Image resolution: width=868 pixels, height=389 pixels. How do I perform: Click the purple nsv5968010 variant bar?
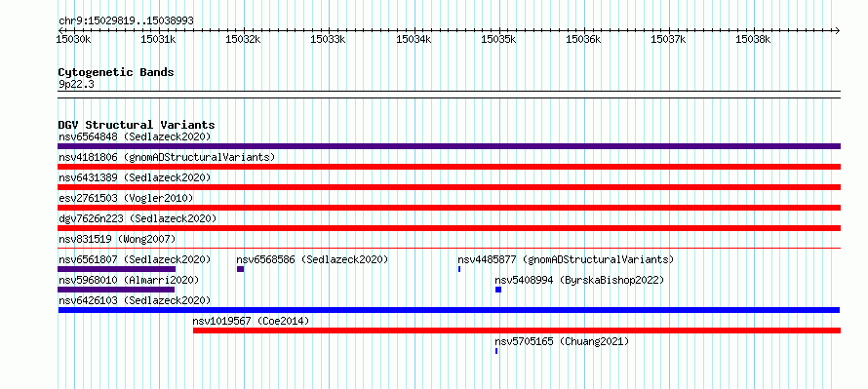pos(116,290)
